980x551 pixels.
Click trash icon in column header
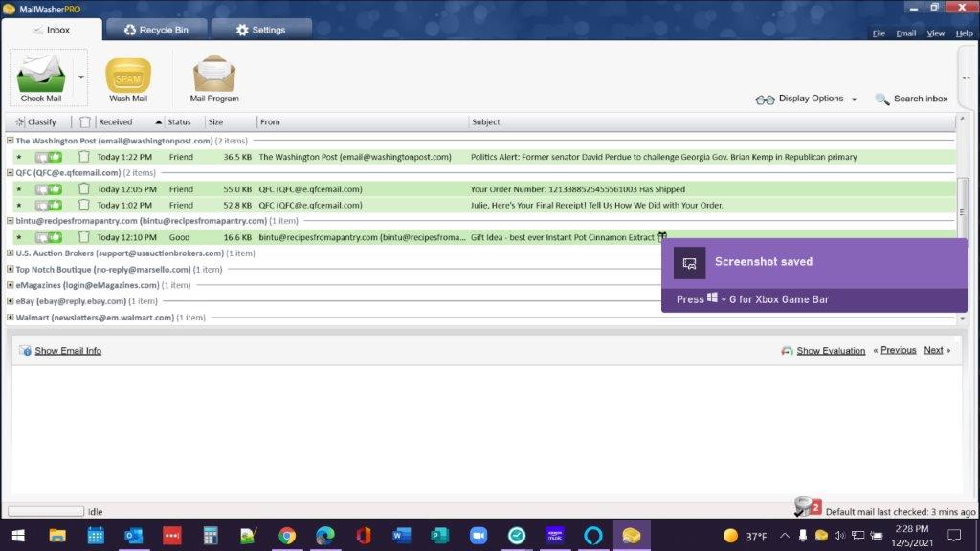pyautogui.click(x=85, y=121)
